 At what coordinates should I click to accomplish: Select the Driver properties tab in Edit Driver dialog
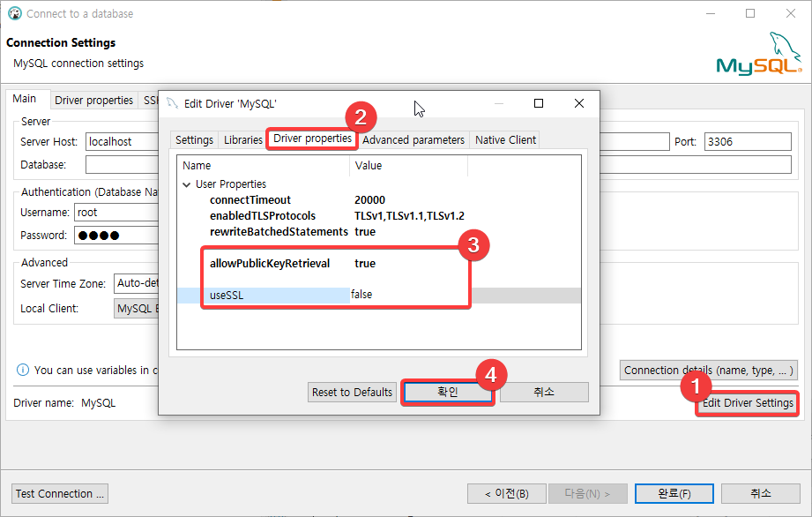point(312,139)
